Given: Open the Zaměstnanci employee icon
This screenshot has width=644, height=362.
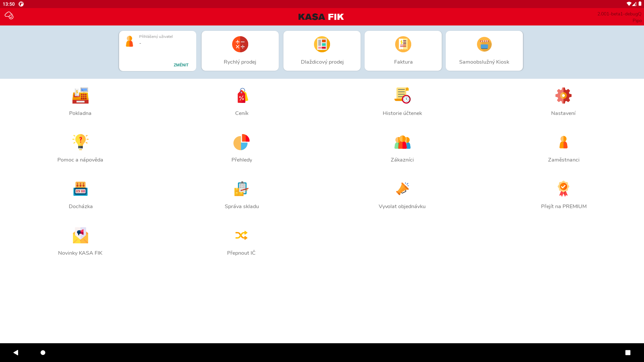Looking at the screenshot, I should point(563,142).
